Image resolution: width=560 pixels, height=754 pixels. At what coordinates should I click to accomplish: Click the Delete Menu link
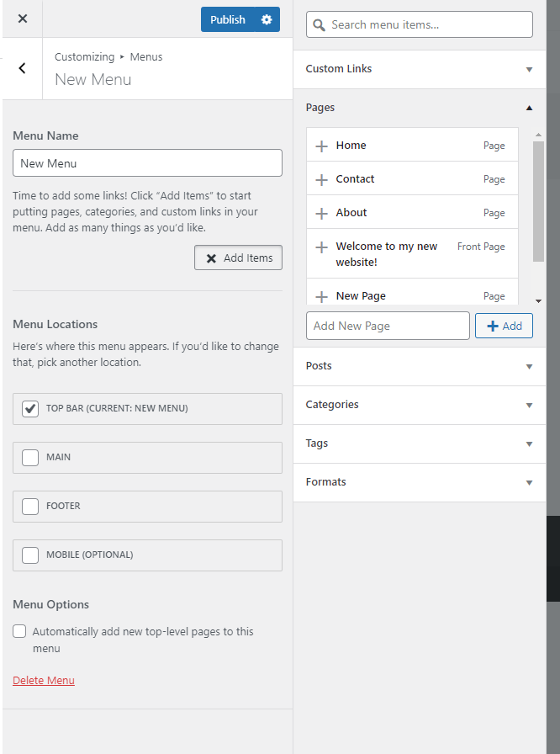tap(44, 681)
